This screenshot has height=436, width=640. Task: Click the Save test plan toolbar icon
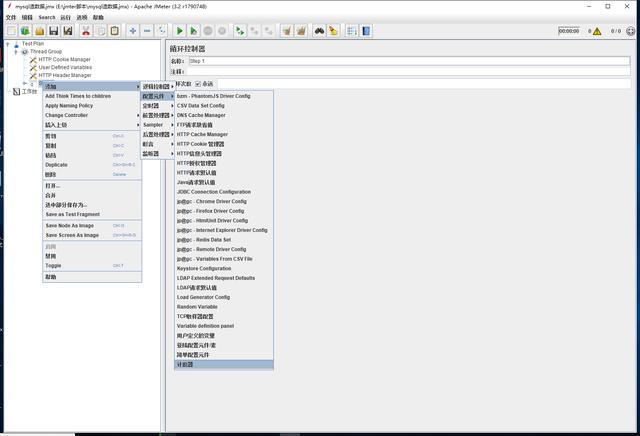click(x=53, y=31)
